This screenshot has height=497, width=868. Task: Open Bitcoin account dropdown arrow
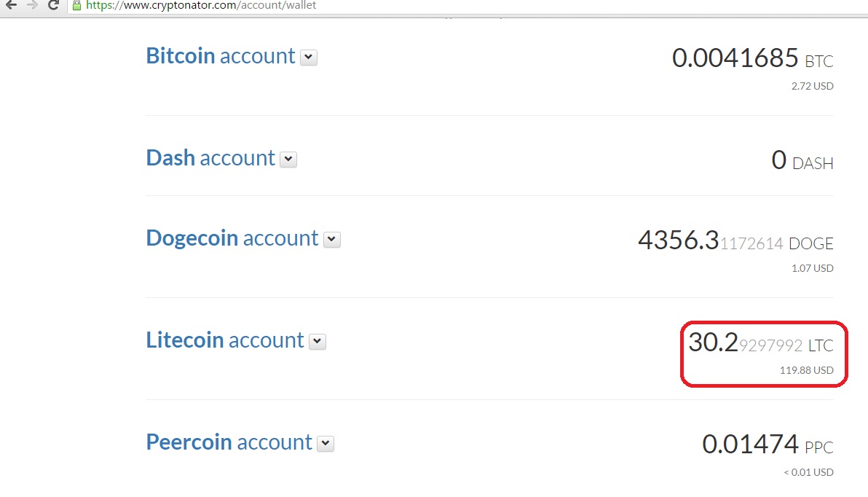(x=309, y=58)
